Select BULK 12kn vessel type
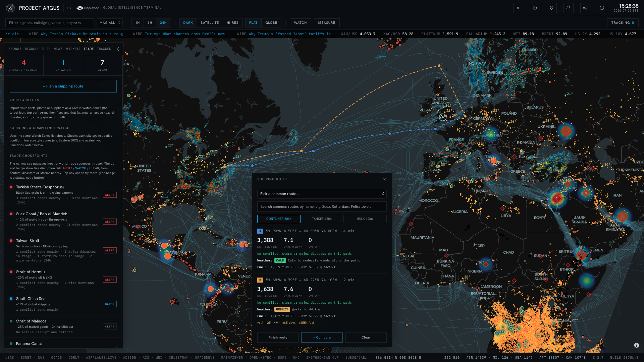The width and height of the screenshot is (644, 362). 365,219
